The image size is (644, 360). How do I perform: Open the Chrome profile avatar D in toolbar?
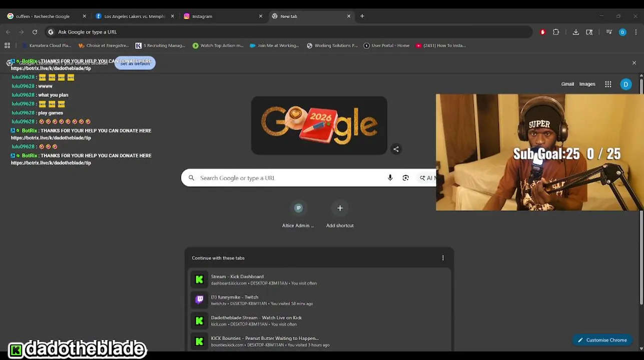point(622,32)
